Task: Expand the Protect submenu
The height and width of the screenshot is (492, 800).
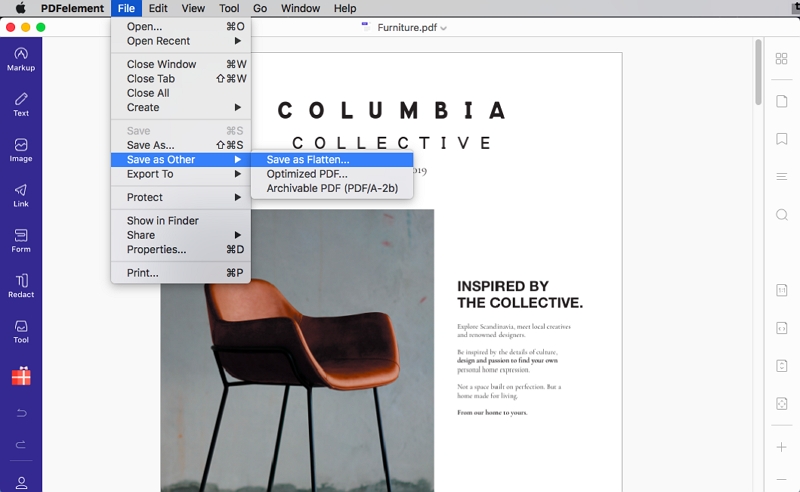Action: 181,197
